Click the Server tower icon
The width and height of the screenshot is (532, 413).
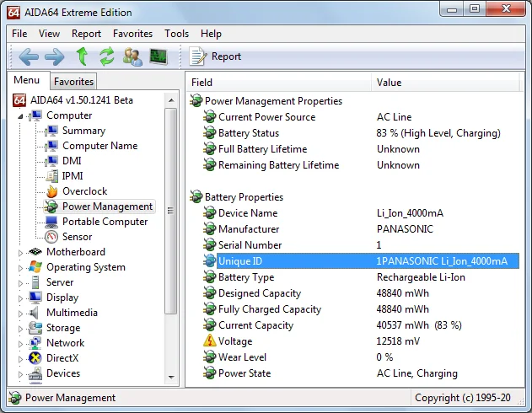(35, 282)
